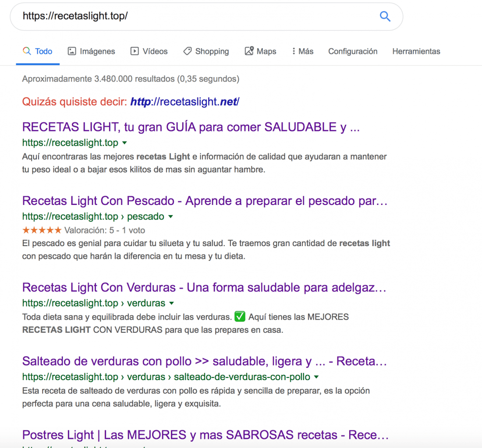The image size is (482, 448).
Task: Click the Shopping tag icon
Action: click(x=188, y=51)
